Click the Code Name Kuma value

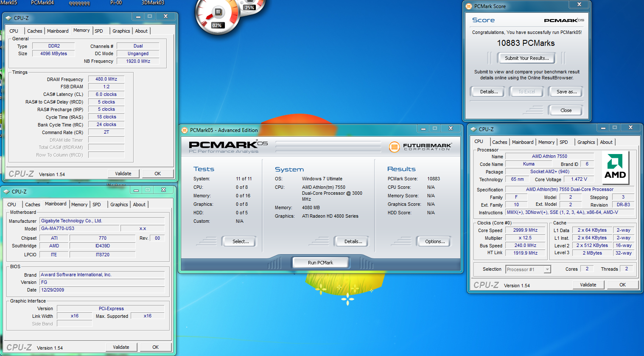pyautogui.click(x=529, y=164)
